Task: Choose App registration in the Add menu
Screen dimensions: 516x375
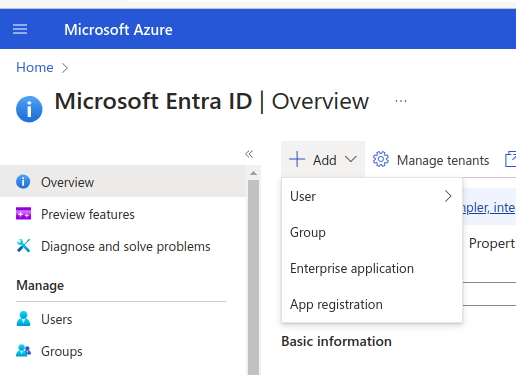Action: coord(372,304)
